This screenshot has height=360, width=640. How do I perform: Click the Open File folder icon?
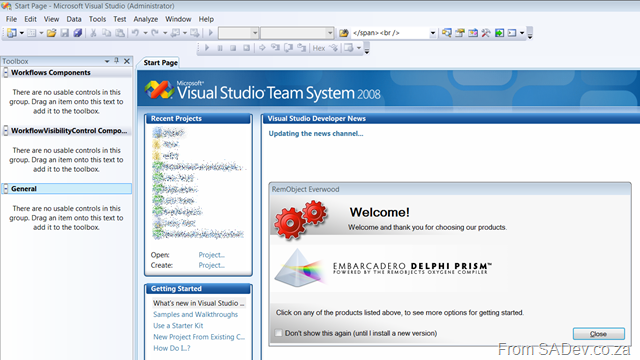tap(51, 33)
